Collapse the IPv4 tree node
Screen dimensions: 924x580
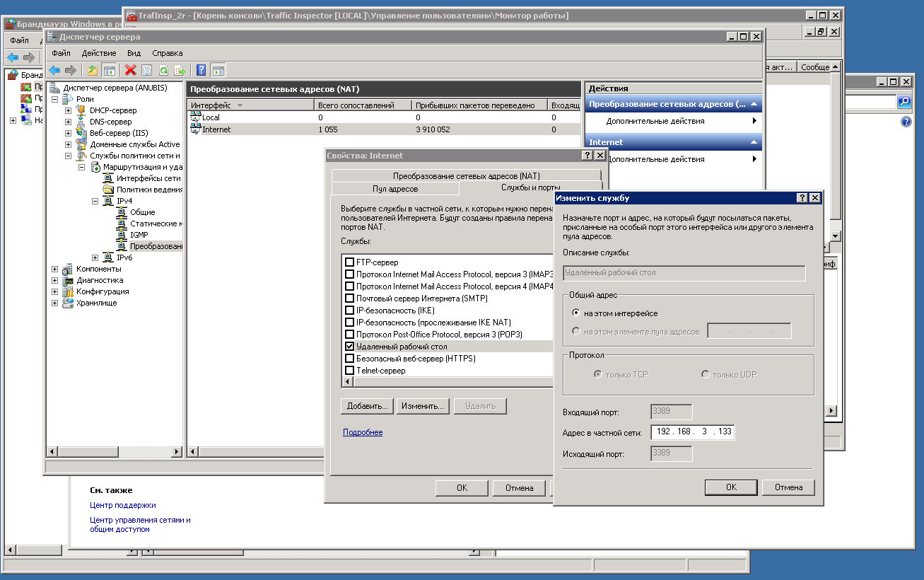(x=95, y=201)
